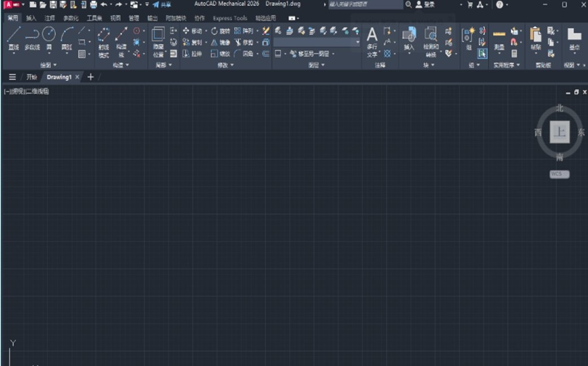Click the 登录 (Sign in) button
588x366 pixels.
click(425, 5)
